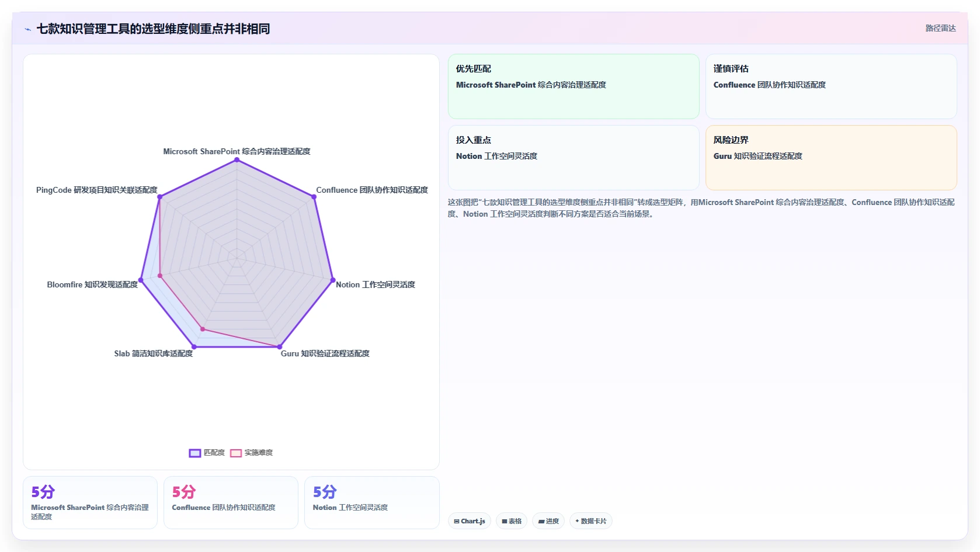Click the radar data point at Microsoft SharePoint

pyautogui.click(x=237, y=159)
